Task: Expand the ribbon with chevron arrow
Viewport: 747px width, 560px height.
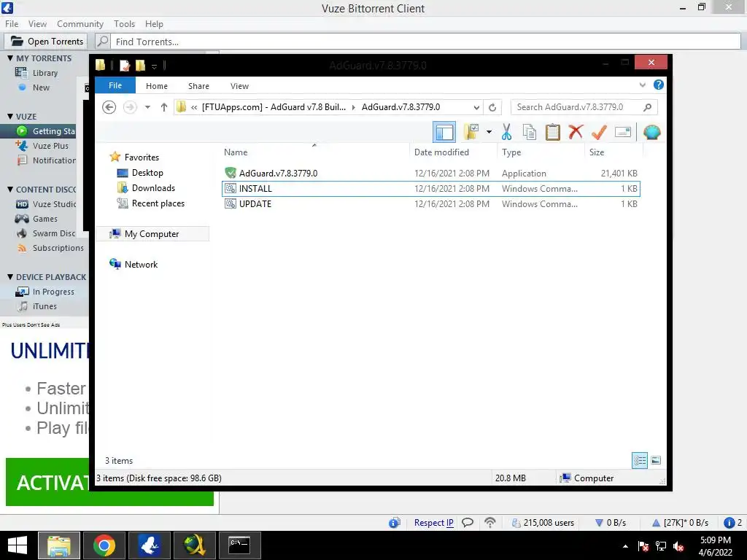Action: pyautogui.click(x=642, y=85)
